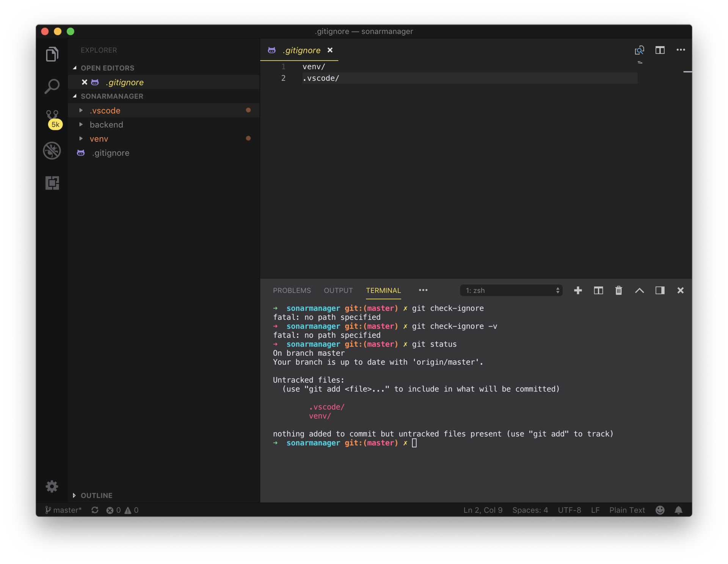Viewport: 728px width, 564px height.
Task: Select the Terminal tab
Action: tap(383, 290)
